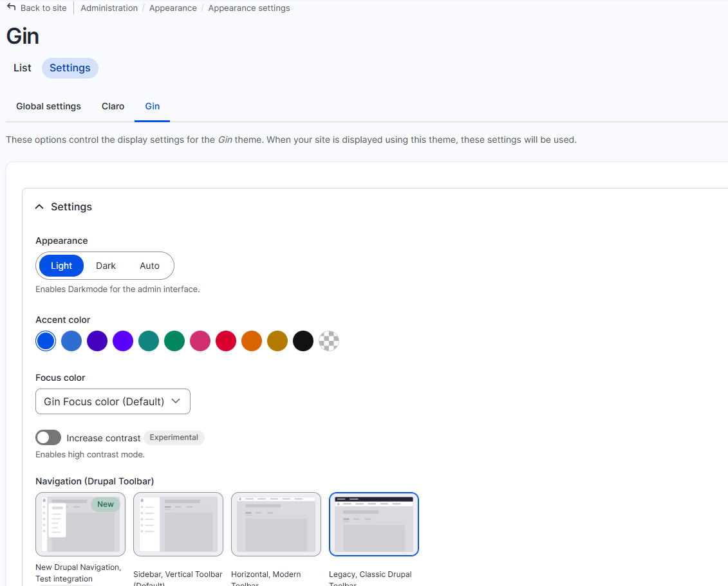The image size is (728, 586).
Task: Choose Auto appearance mode
Action: click(x=149, y=266)
